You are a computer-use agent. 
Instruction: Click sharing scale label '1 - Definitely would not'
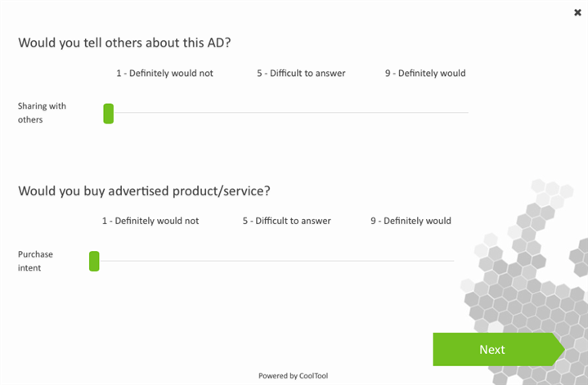click(x=164, y=74)
